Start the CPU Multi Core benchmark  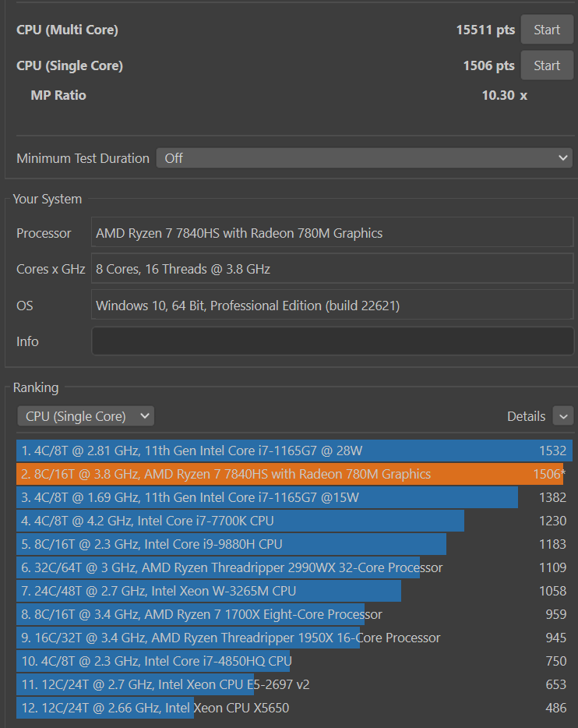click(547, 30)
